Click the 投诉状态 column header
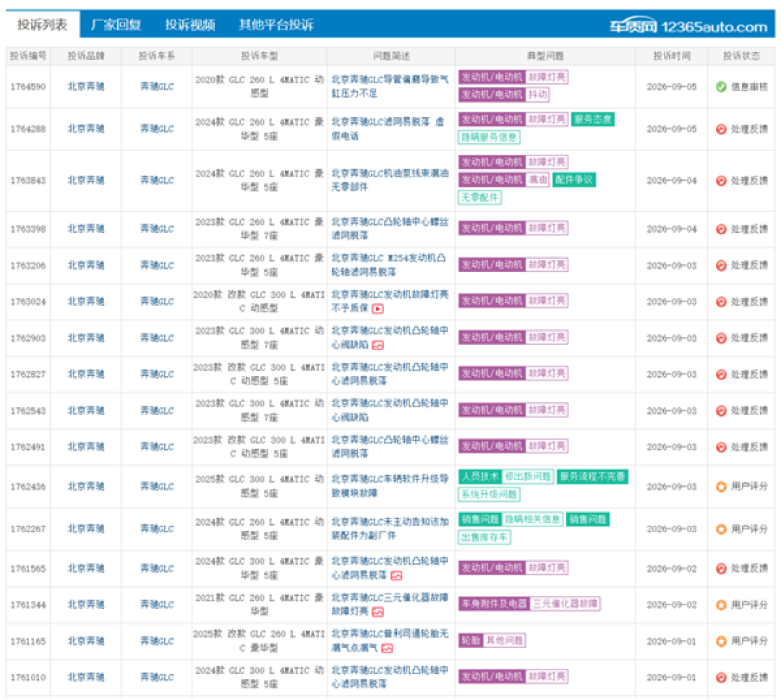 [742, 56]
